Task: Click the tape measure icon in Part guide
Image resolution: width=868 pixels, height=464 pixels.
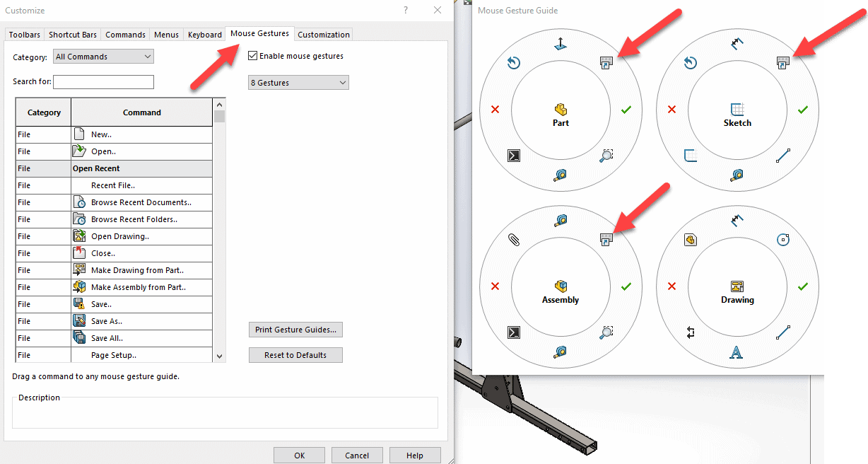Action: 561,175
